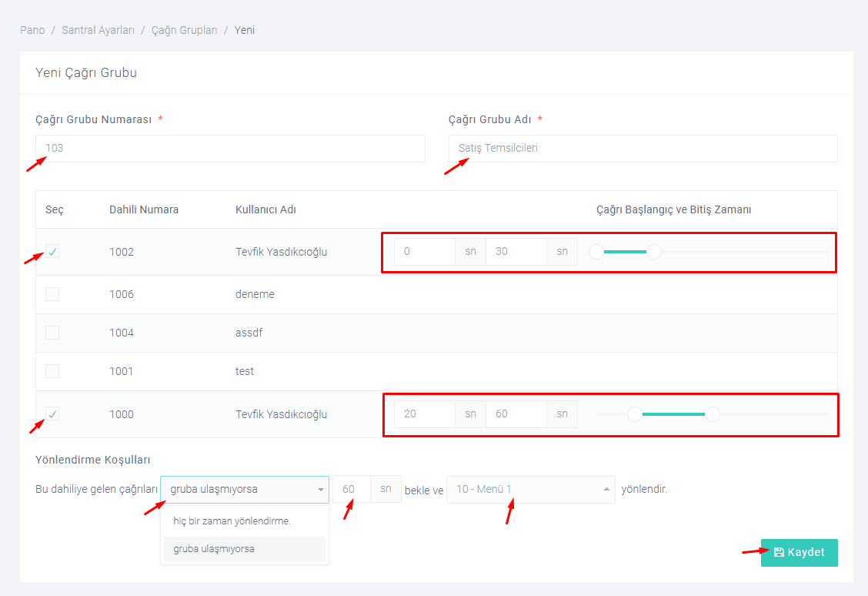
Task: Select 'gruba ulaşmıyorsa' in dropdown list
Action: 214,549
